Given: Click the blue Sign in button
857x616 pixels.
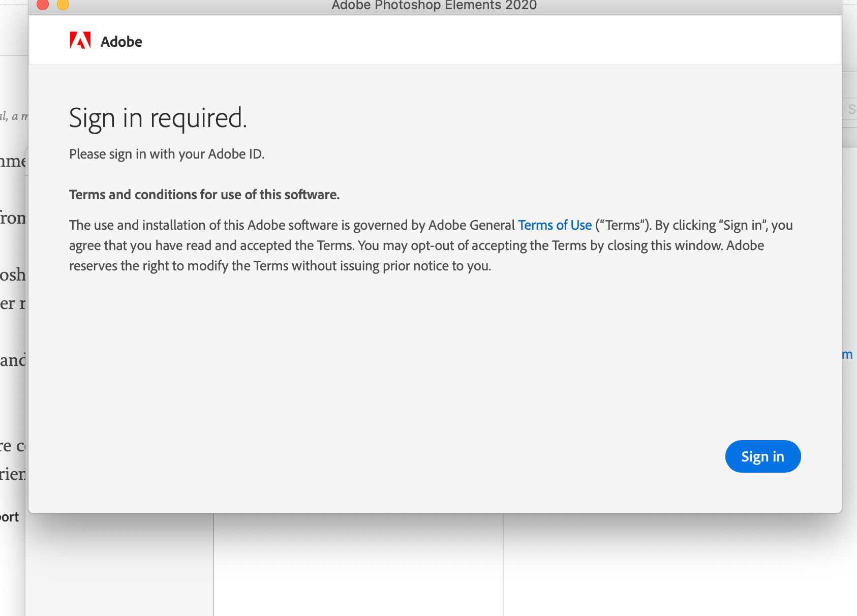Looking at the screenshot, I should [762, 456].
